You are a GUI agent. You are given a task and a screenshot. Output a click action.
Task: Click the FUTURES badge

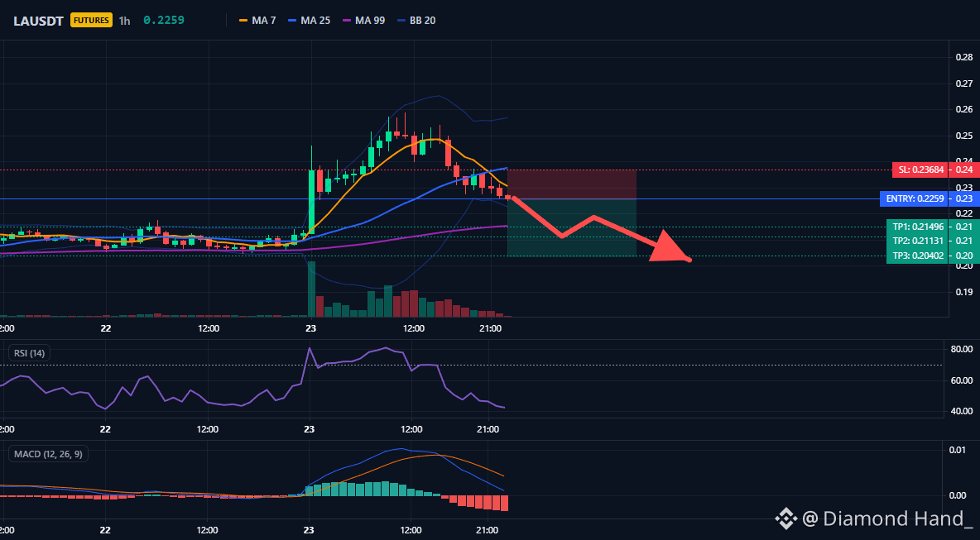tap(91, 21)
